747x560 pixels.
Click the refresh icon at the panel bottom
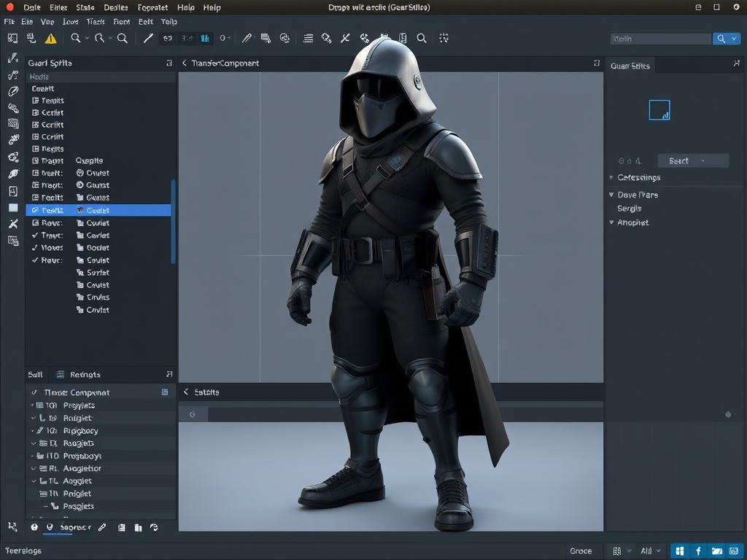point(154,527)
